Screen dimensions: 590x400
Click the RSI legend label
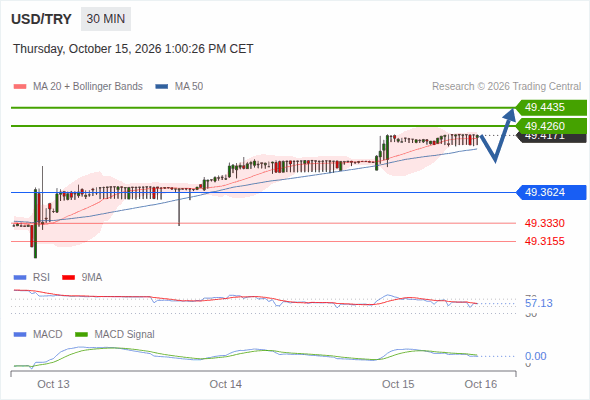pyautogui.click(x=41, y=278)
